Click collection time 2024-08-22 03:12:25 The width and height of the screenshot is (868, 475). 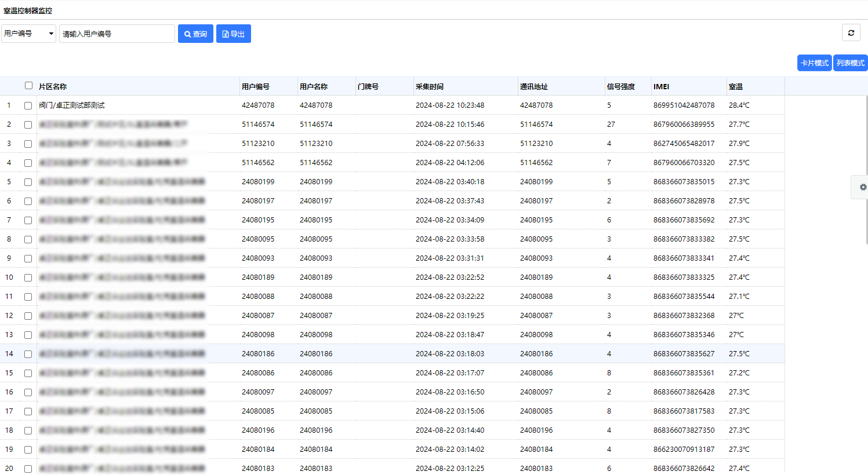point(450,469)
